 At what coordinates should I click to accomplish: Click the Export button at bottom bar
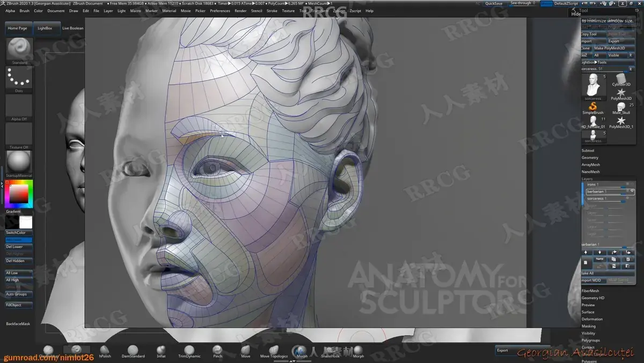[522, 350]
